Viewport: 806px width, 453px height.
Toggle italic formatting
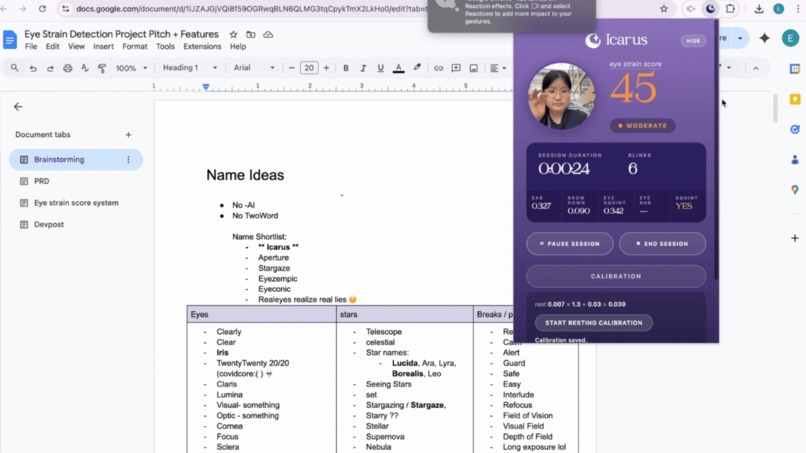click(x=363, y=68)
